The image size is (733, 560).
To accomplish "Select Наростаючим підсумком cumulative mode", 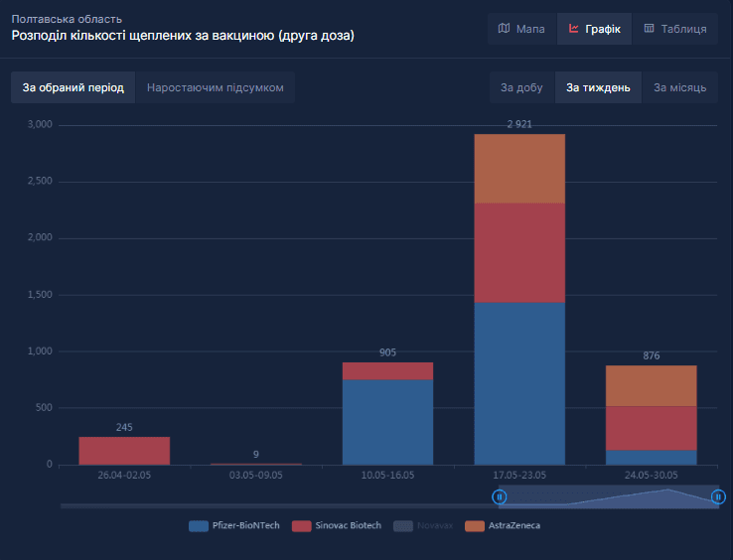I will [216, 87].
